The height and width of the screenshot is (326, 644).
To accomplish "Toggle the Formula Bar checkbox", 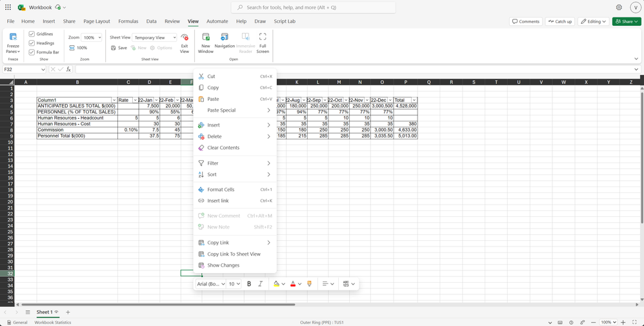I will click(32, 52).
